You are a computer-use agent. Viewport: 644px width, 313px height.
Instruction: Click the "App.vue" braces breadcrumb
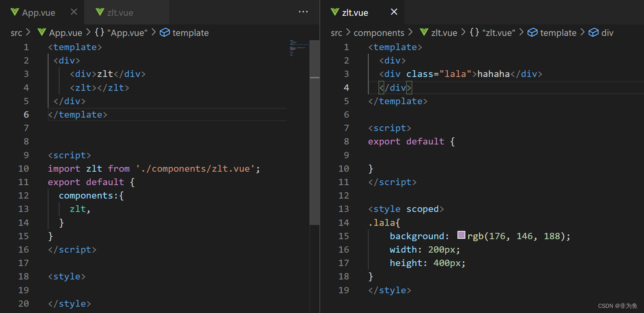pos(121,33)
